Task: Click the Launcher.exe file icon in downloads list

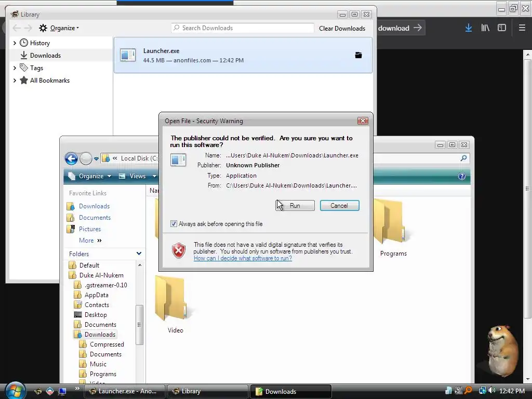Action: [x=128, y=55]
